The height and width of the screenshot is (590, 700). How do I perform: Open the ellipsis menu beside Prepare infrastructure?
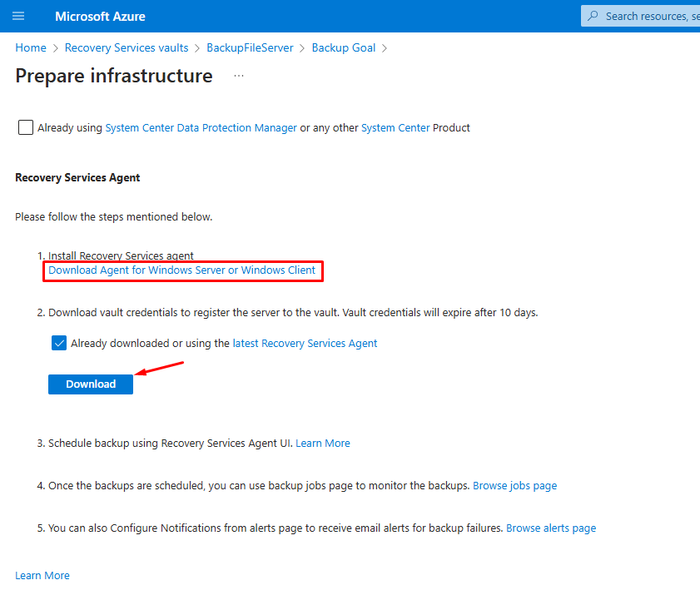click(x=239, y=76)
